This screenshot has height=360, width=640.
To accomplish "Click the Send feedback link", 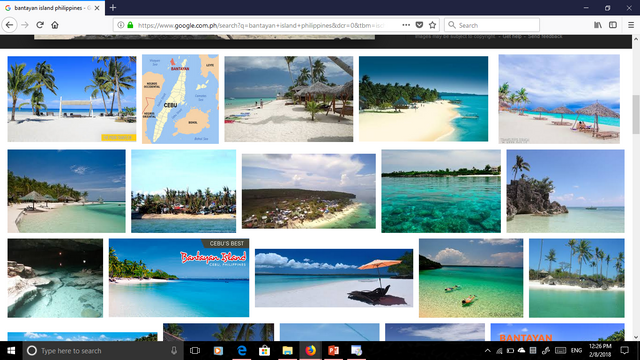I will tap(545, 36).
